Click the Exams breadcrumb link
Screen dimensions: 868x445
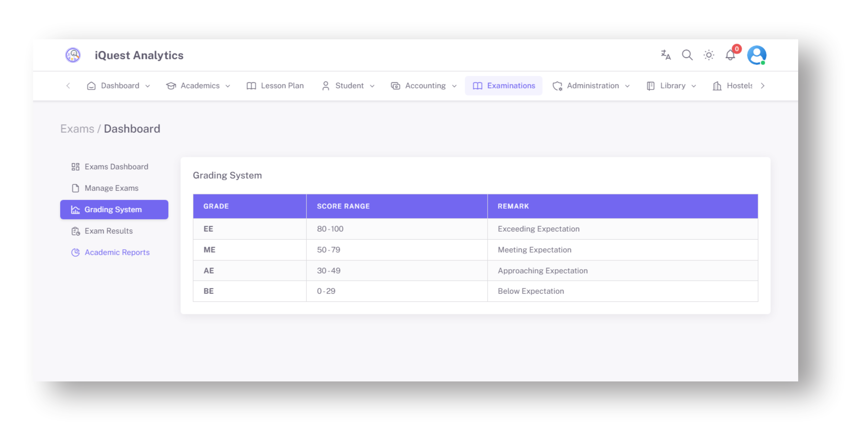pyautogui.click(x=77, y=129)
